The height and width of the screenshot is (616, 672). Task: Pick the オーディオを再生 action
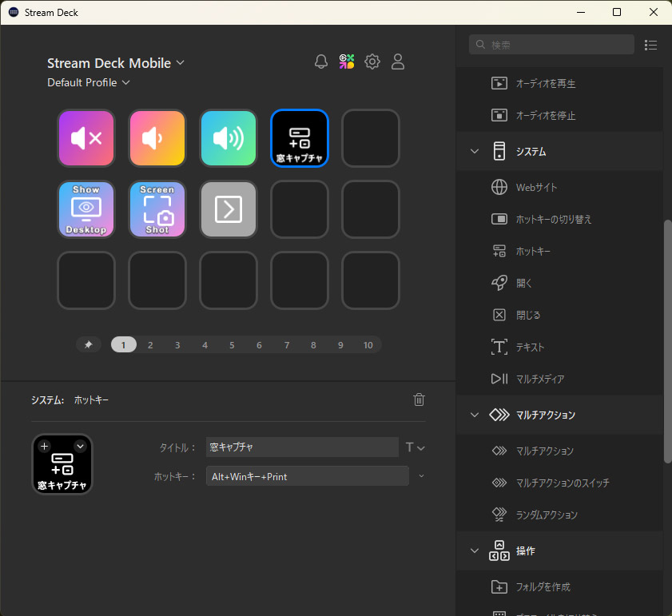(x=559, y=83)
